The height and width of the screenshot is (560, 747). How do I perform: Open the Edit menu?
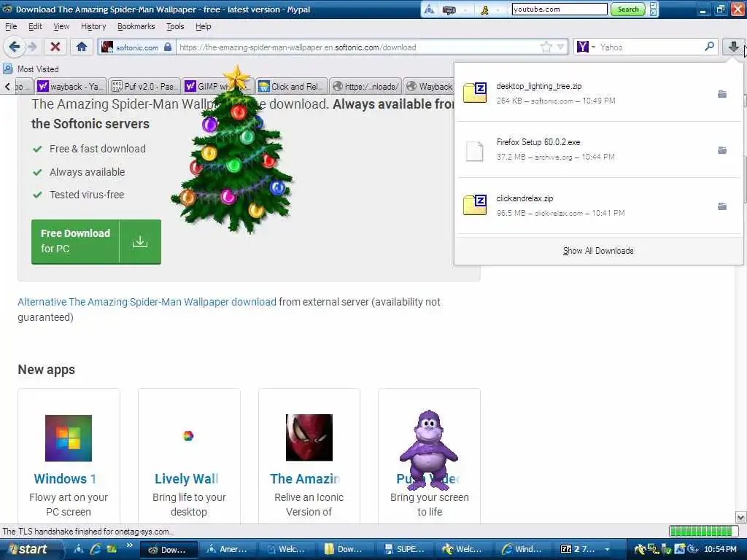point(35,26)
